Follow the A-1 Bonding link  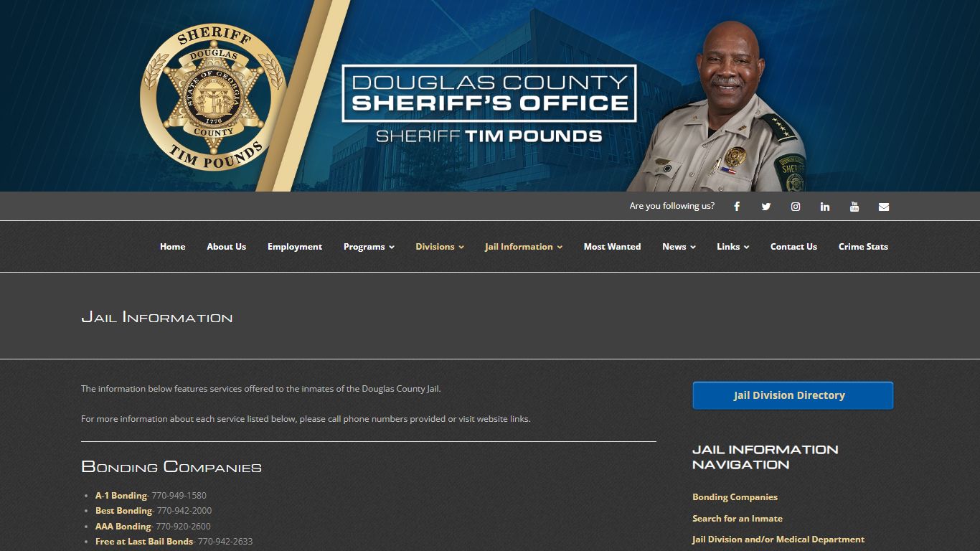(x=121, y=496)
